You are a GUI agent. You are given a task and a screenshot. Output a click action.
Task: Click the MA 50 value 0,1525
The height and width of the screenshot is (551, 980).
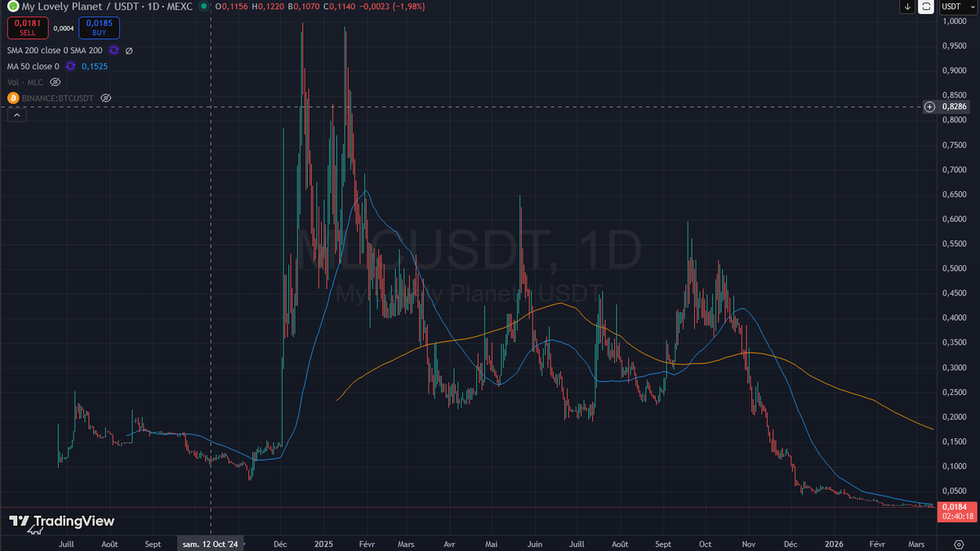(95, 66)
